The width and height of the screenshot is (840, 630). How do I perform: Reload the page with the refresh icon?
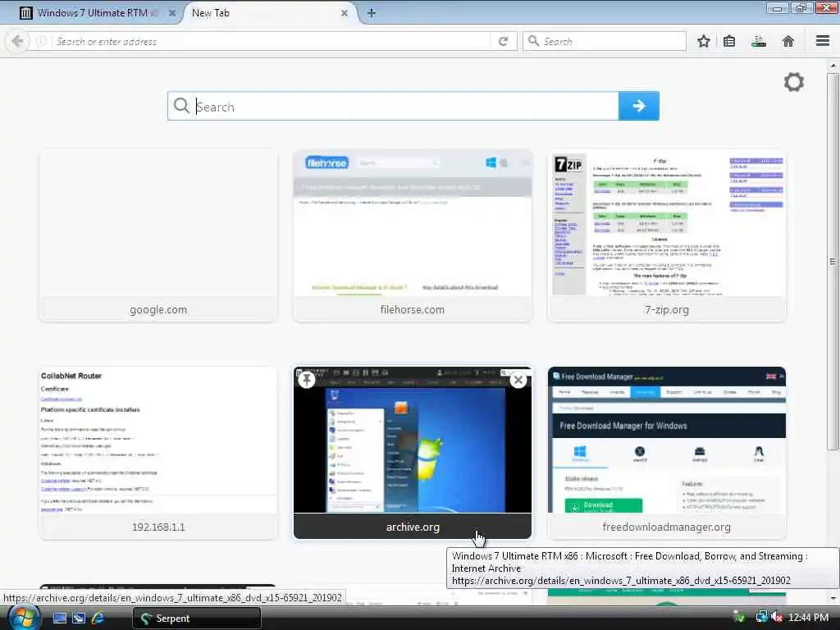(503, 41)
